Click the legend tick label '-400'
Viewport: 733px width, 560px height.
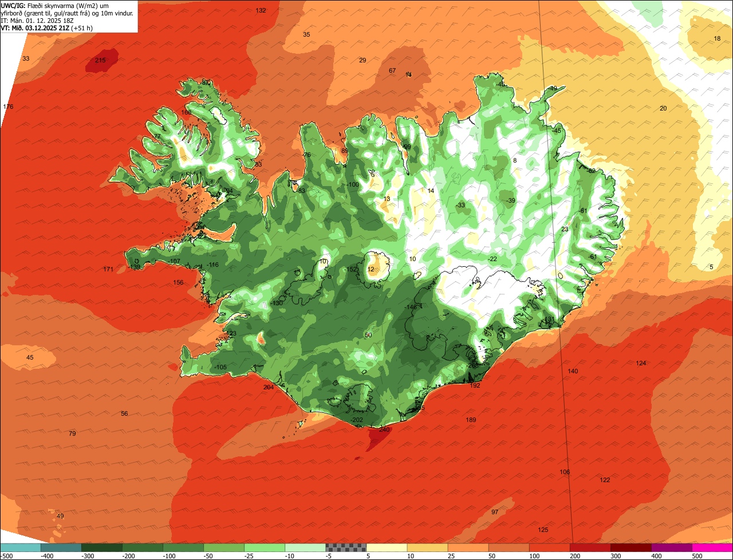(47, 556)
